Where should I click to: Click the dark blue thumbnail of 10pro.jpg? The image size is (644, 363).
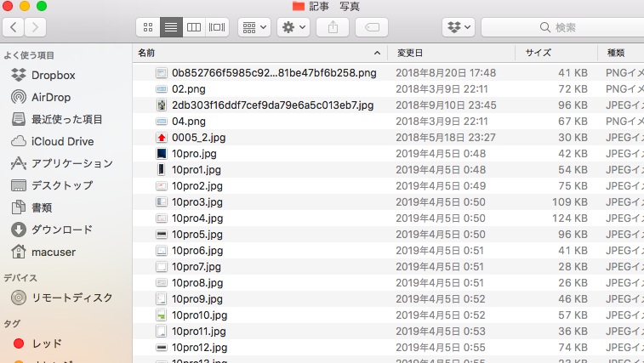coord(162,154)
